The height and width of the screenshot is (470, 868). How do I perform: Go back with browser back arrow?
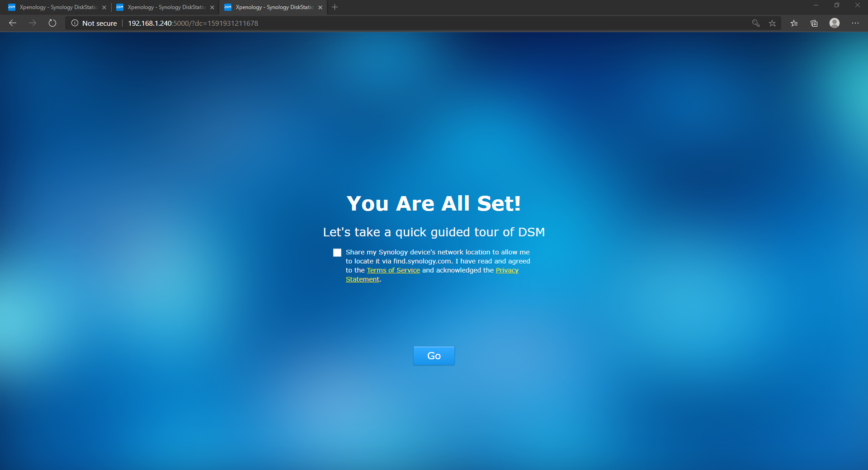pos(13,23)
